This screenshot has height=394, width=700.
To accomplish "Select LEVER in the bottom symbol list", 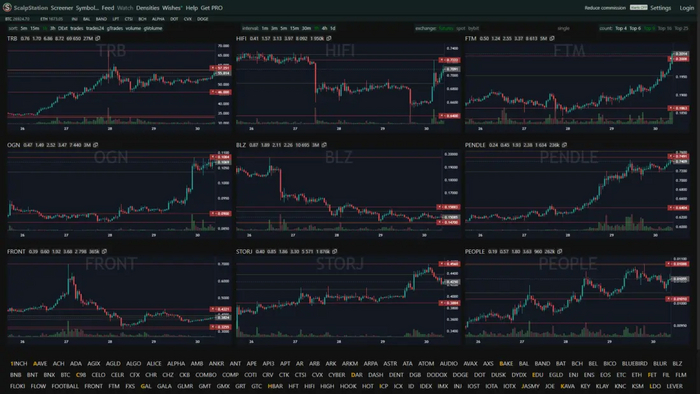I will point(675,386).
